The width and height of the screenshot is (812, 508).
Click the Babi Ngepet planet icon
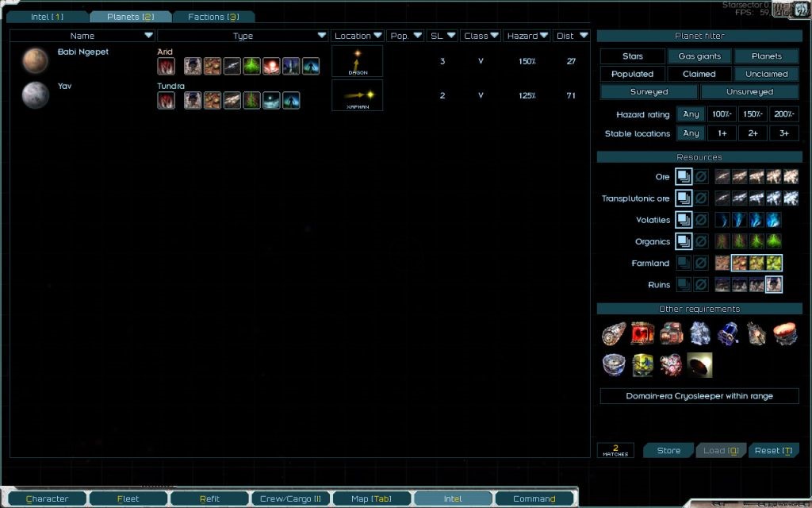click(x=35, y=60)
